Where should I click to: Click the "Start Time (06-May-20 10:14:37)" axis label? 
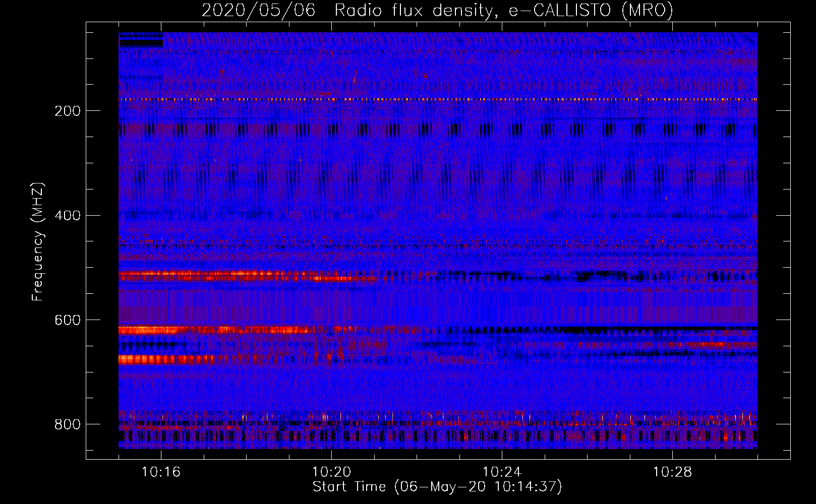(437, 487)
